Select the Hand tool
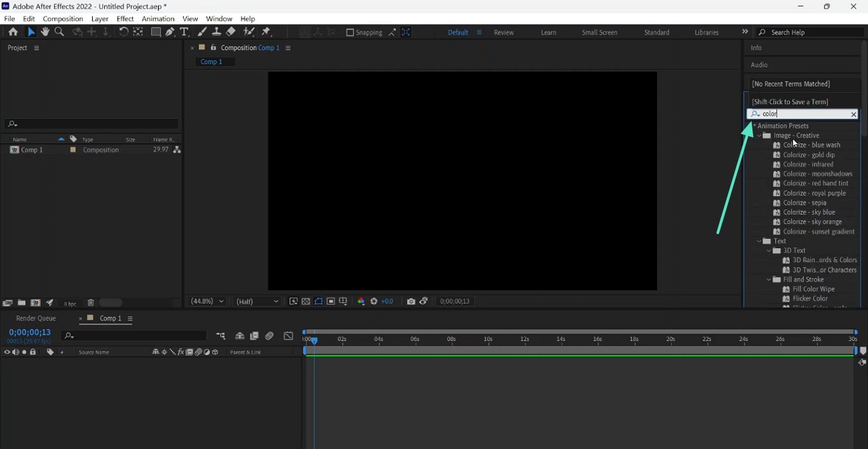Viewport: 868px width, 449px height. 45,32
